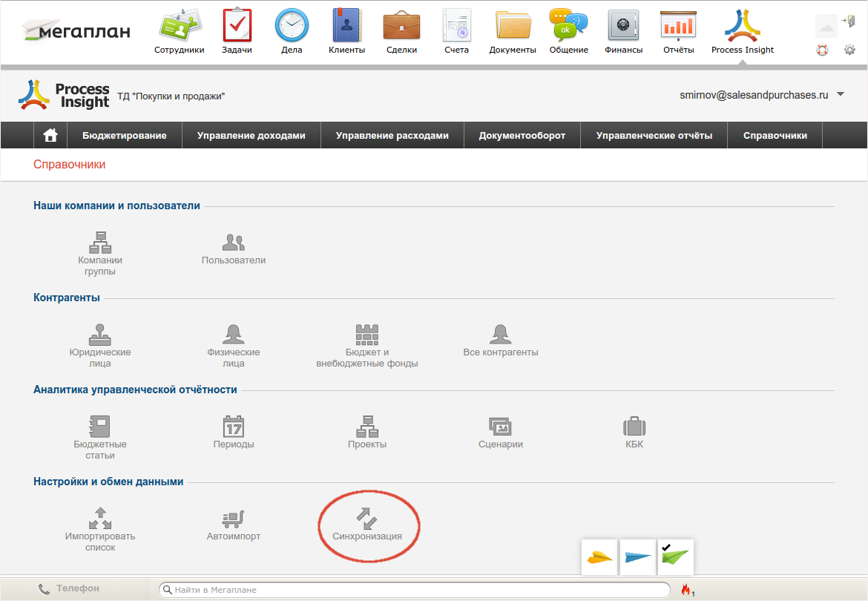The width and height of the screenshot is (868, 601).
Task: Open the Юридические лица stamp icon
Action: (100, 335)
